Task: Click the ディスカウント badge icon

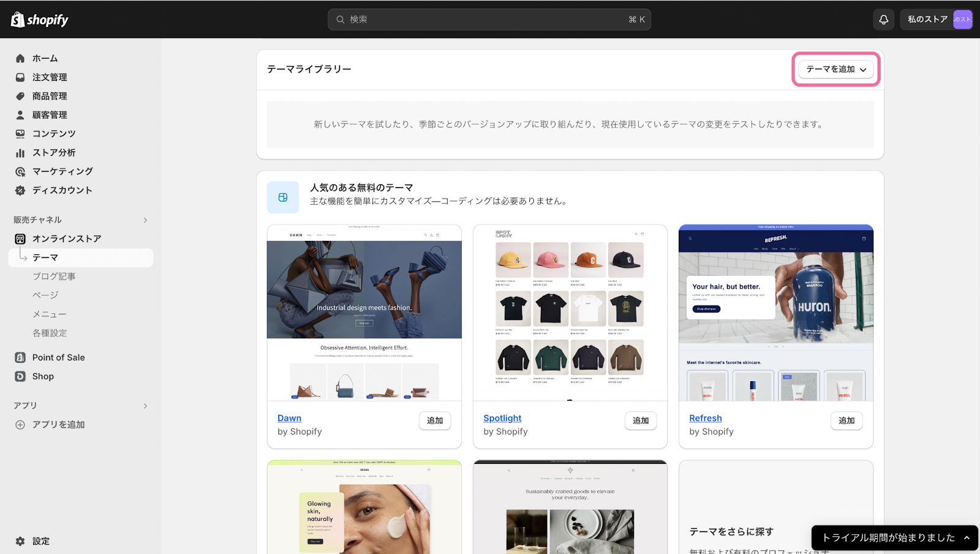Action: coord(20,191)
